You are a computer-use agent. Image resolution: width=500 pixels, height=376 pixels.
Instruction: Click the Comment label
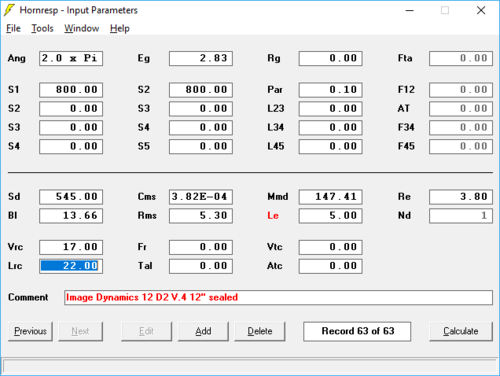pos(28,297)
